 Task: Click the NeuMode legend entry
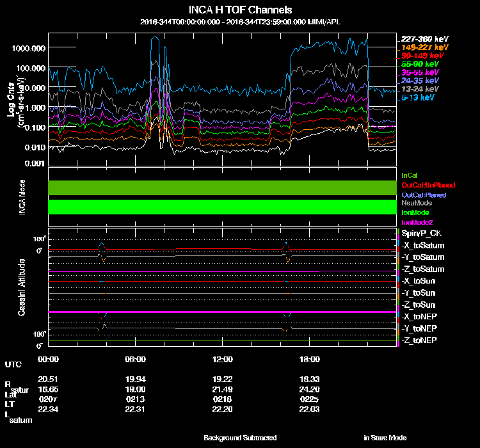pyautogui.click(x=417, y=203)
